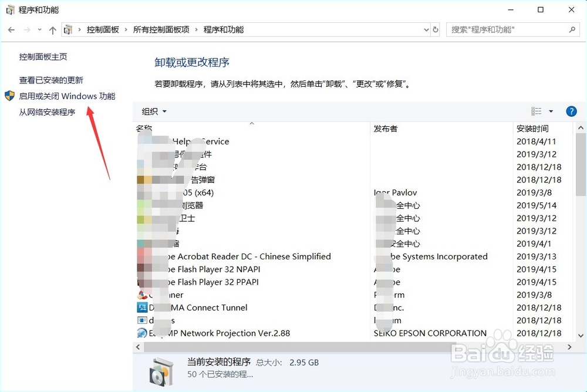Click publisher Systems Incorporated cell
This screenshot has width=587, height=392.
[431, 256]
